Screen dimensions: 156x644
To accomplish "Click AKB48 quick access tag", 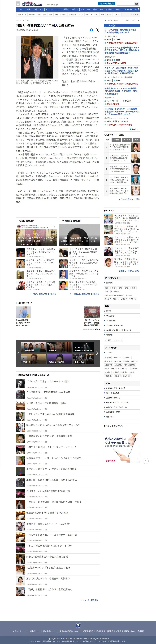I will point(129,295).
